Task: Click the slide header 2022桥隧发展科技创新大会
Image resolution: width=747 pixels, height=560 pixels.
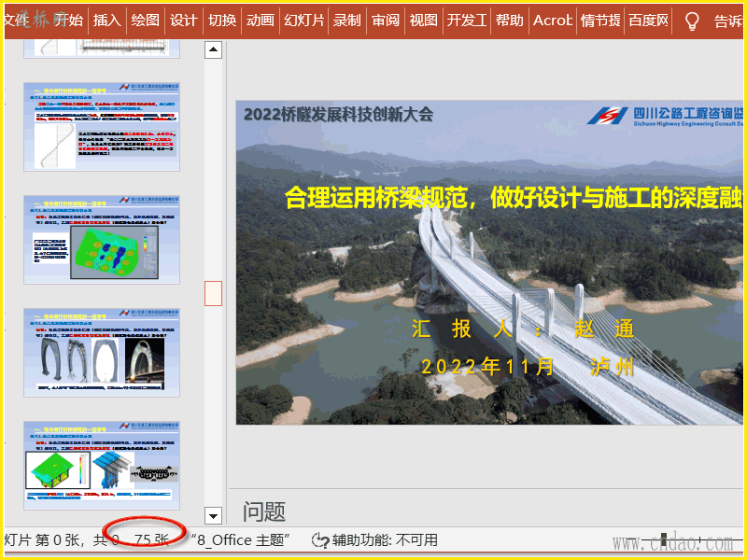Action: (x=338, y=114)
